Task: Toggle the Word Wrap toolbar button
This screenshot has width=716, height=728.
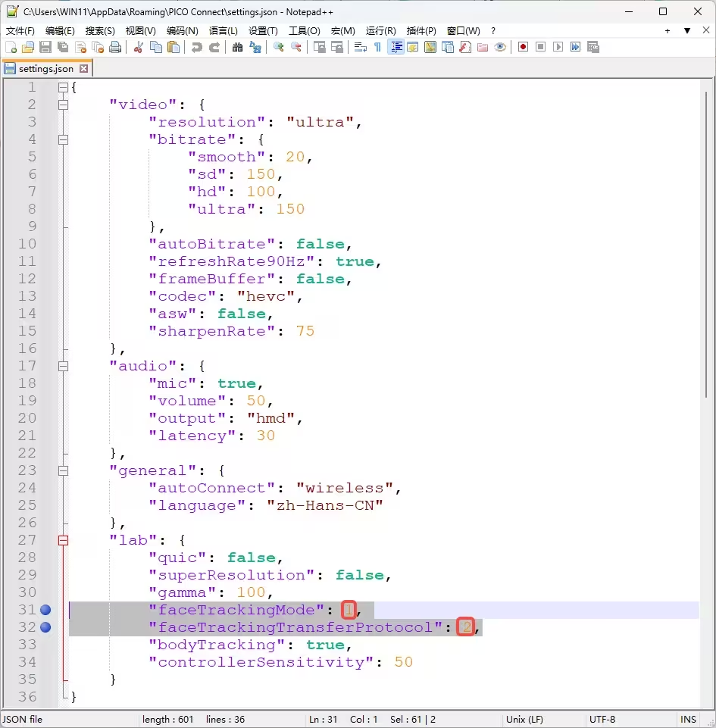Action: 360,47
